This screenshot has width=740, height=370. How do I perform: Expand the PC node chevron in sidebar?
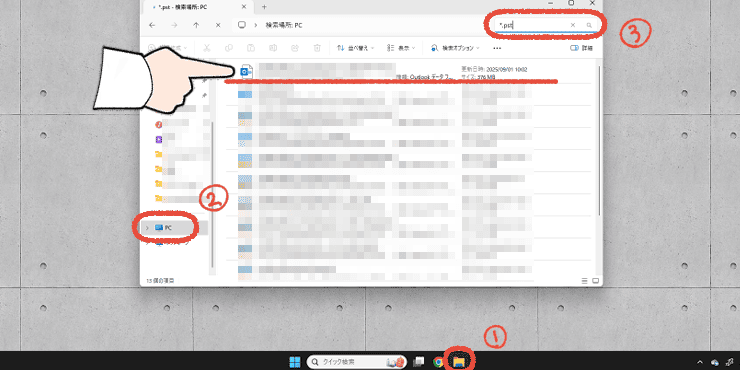[147, 228]
